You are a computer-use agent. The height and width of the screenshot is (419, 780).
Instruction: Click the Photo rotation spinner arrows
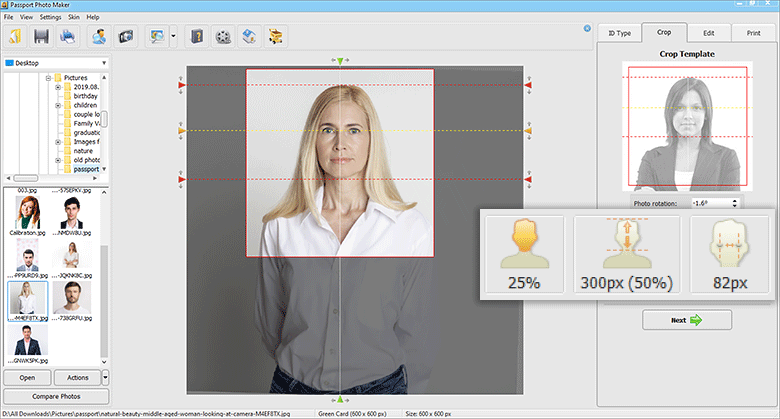pyautogui.click(x=735, y=204)
